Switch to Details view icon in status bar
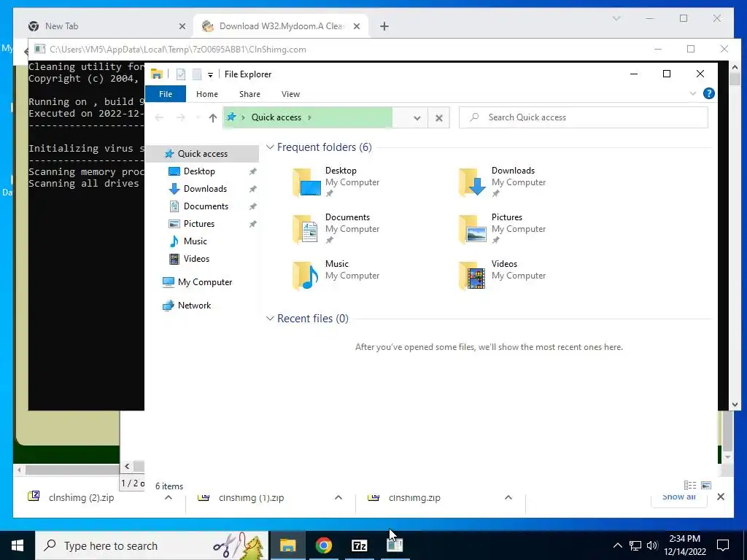747x560 pixels. pyautogui.click(x=690, y=485)
